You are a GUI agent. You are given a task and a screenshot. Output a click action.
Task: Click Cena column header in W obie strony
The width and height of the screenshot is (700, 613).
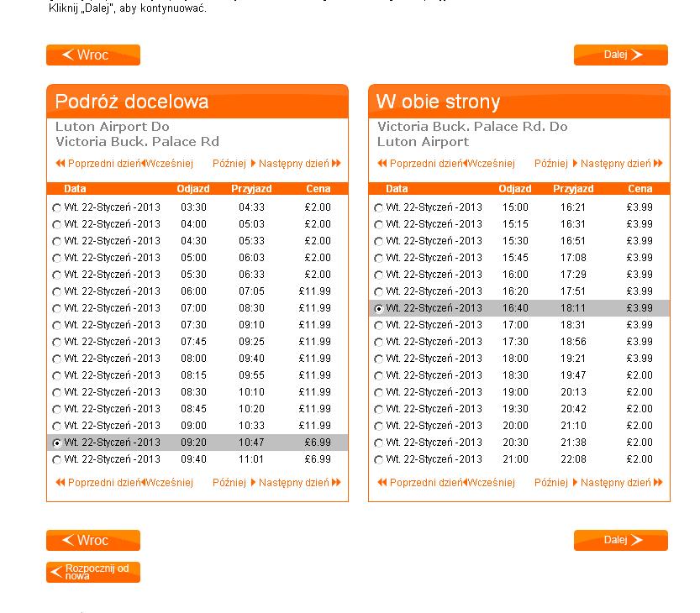640,189
